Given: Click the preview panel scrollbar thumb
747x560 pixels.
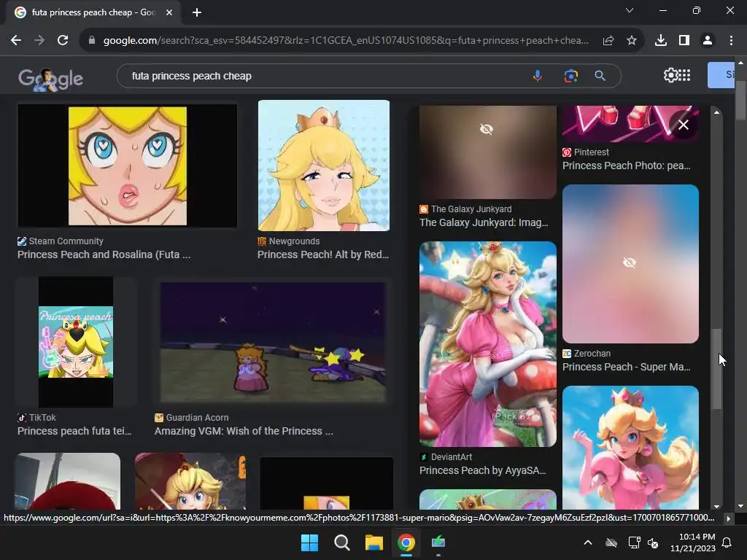Looking at the screenshot, I should (716, 369).
